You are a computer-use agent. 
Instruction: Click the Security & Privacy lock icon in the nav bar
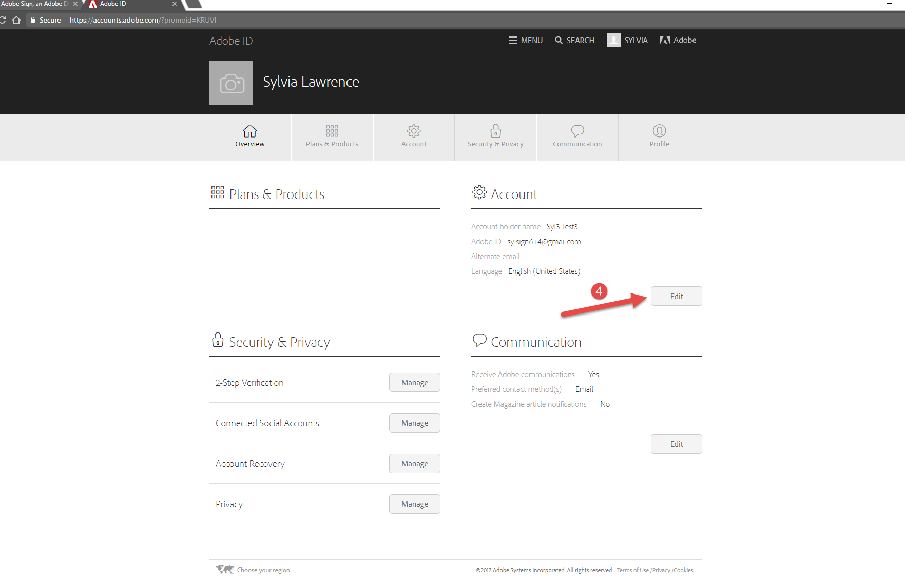pyautogui.click(x=495, y=131)
